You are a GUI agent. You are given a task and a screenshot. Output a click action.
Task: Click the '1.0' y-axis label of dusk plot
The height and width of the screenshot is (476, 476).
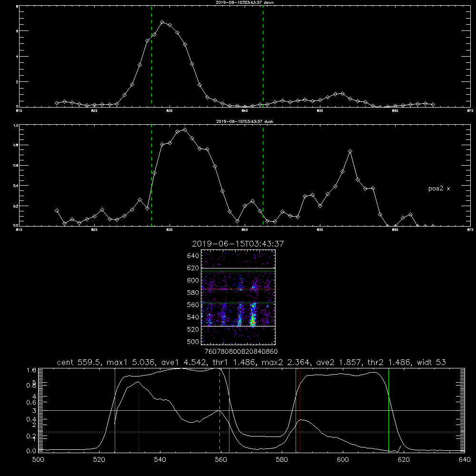pyautogui.click(x=16, y=125)
